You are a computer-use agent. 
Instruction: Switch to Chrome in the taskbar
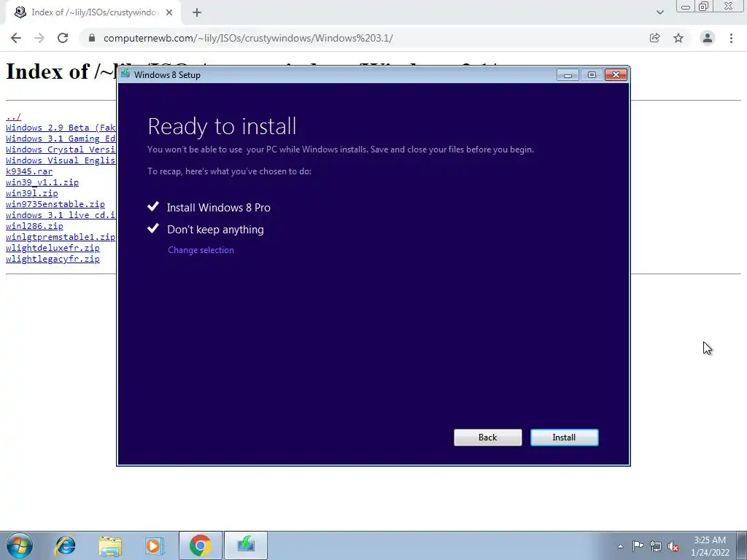[200, 545]
